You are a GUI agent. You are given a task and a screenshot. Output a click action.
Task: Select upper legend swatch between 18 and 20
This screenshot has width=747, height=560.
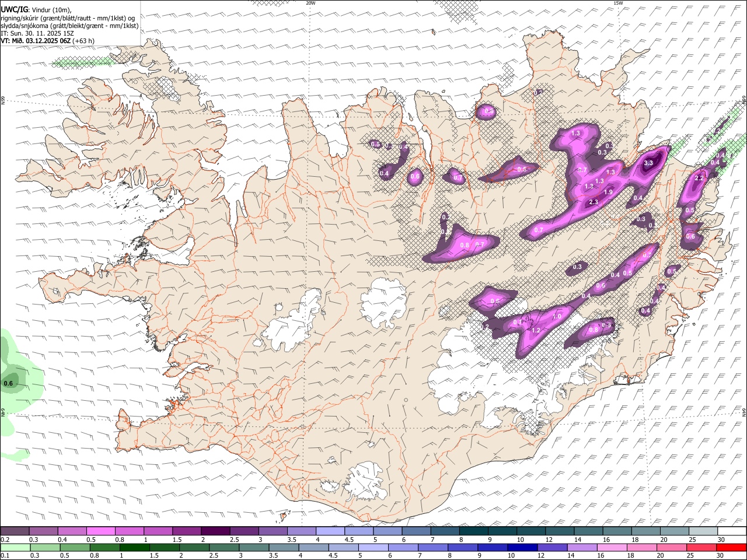pos(646,531)
